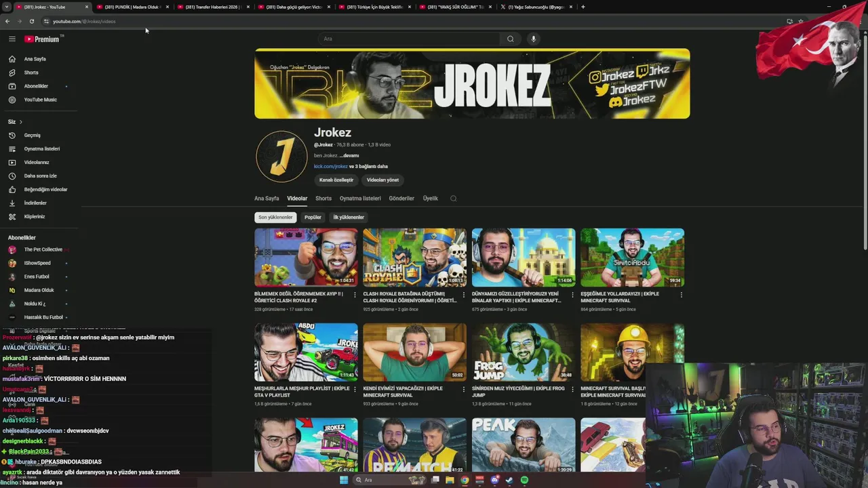Open the Frog Jump video thumbnail
The height and width of the screenshot is (488, 868).
click(x=524, y=352)
